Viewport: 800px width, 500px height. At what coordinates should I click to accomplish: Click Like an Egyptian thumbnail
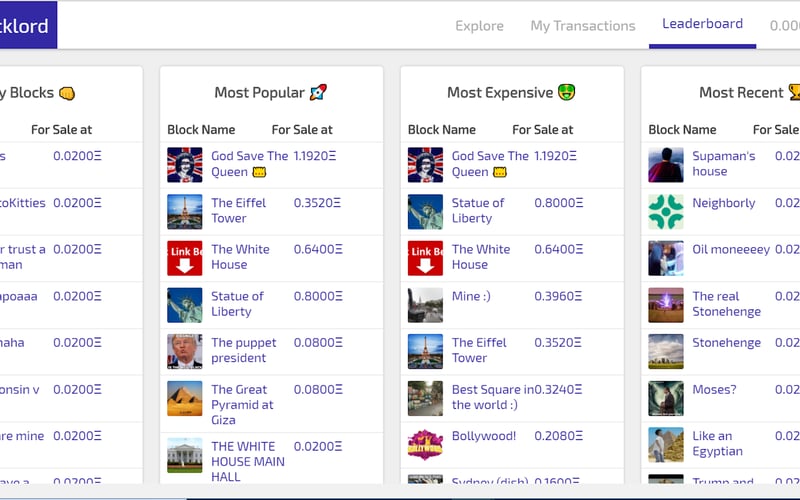tap(666, 445)
